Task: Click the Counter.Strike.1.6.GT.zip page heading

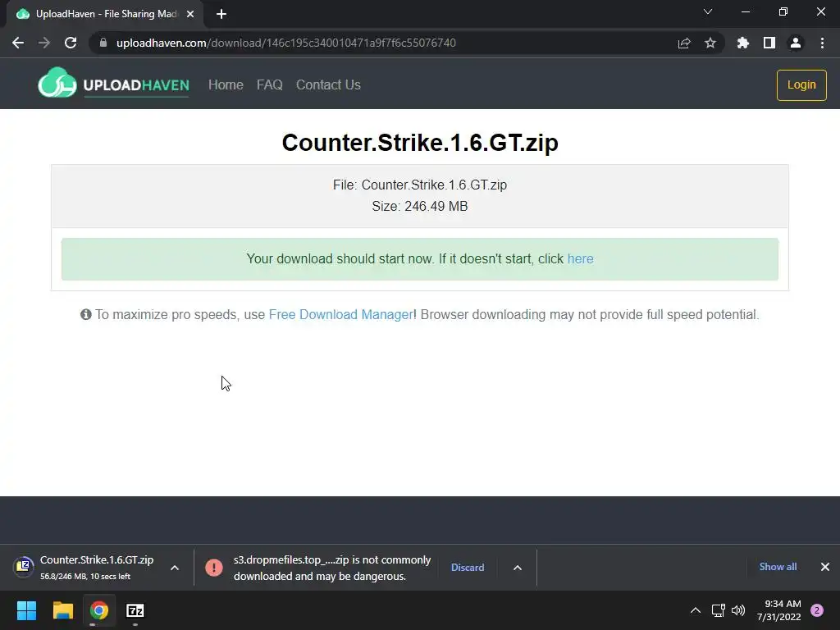Action: point(420,143)
